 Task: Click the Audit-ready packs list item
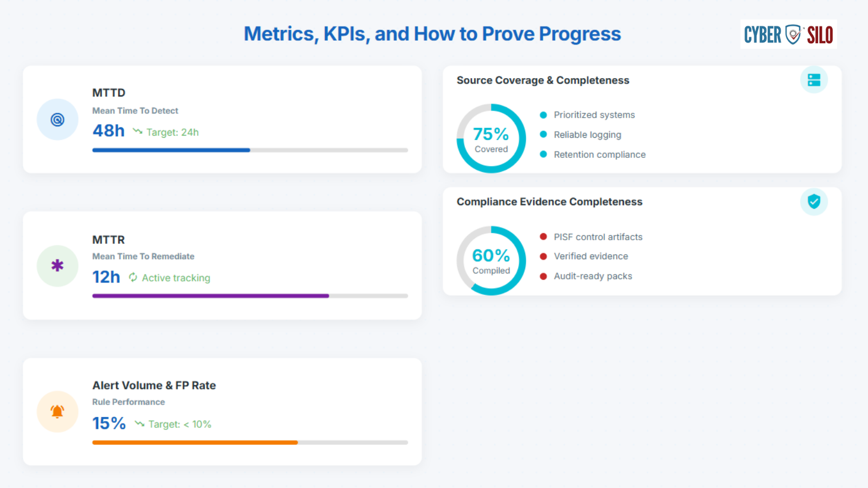(586, 276)
